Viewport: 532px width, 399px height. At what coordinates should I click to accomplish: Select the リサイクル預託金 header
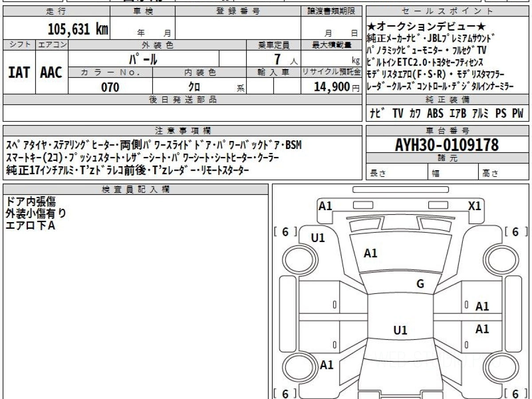(331, 73)
